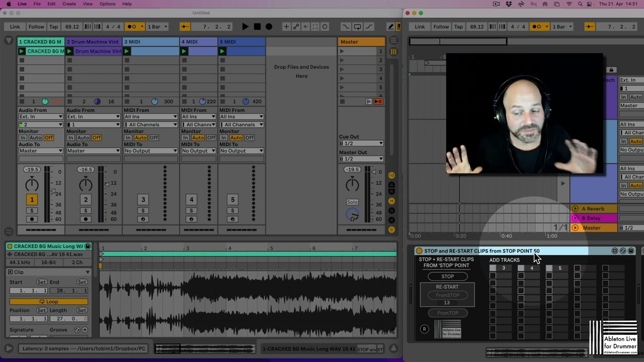Toggle the Session Record circle icon
The height and width of the screenshot is (362, 644).
pyautogui.click(x=325, y=27)
